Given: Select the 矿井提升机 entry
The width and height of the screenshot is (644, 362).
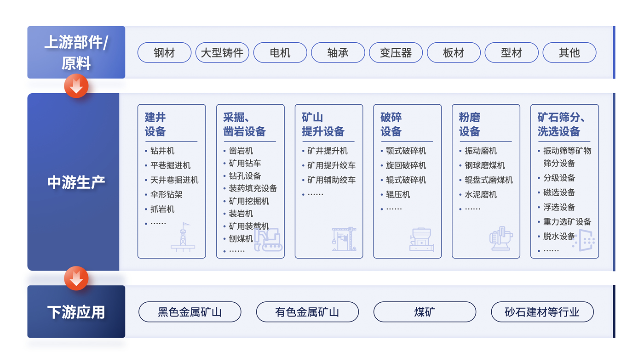Looking at the screenshot, I should click(327, 151).
